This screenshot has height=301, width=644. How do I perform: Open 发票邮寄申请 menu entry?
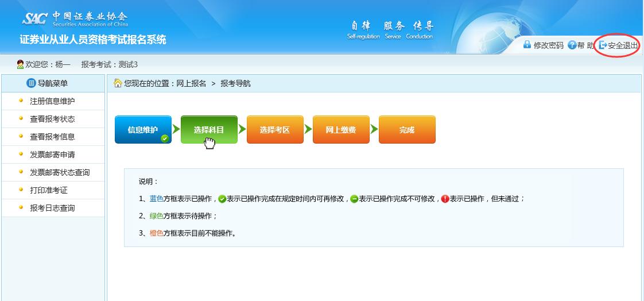(x=52, y=155)
